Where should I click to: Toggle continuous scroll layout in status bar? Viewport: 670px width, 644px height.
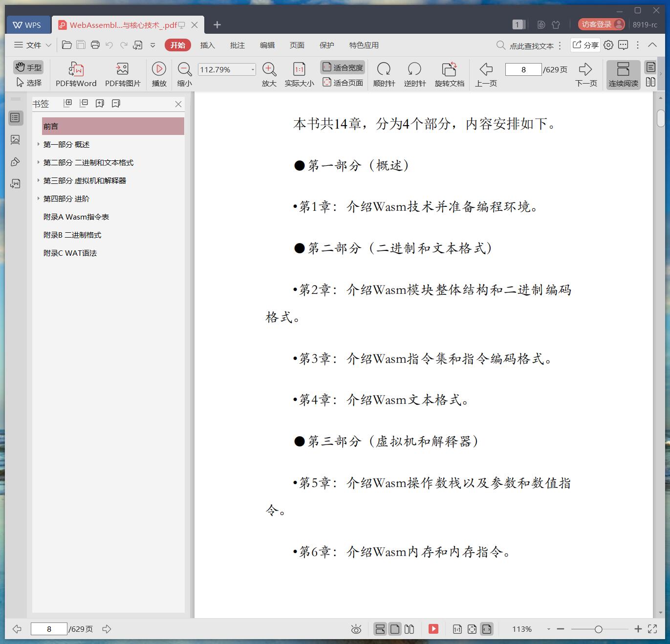(380, 629)
